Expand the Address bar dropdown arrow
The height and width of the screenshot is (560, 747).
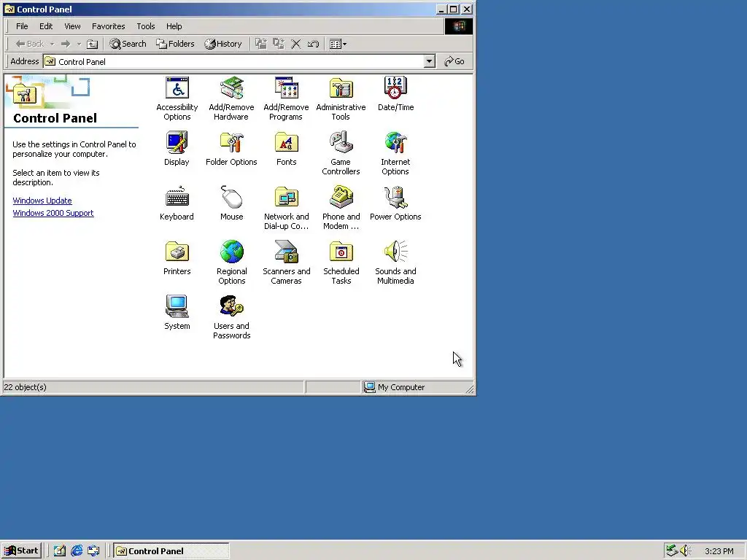429,61
